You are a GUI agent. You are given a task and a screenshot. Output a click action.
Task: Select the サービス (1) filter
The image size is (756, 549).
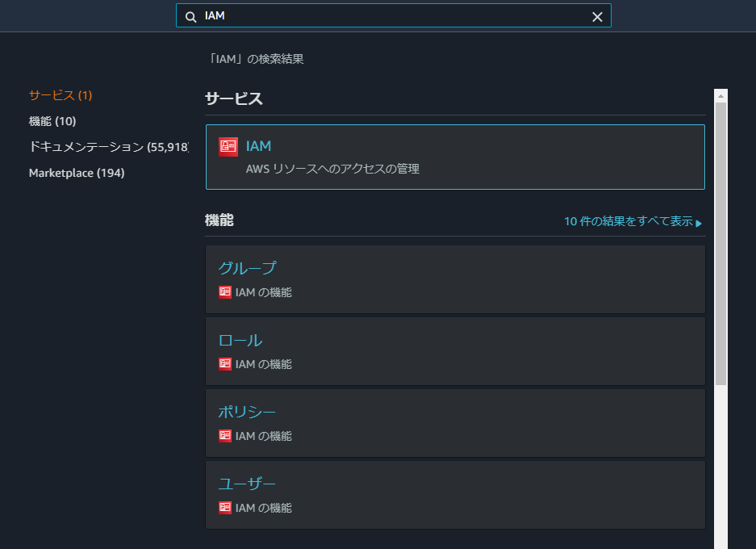[61, 95]
